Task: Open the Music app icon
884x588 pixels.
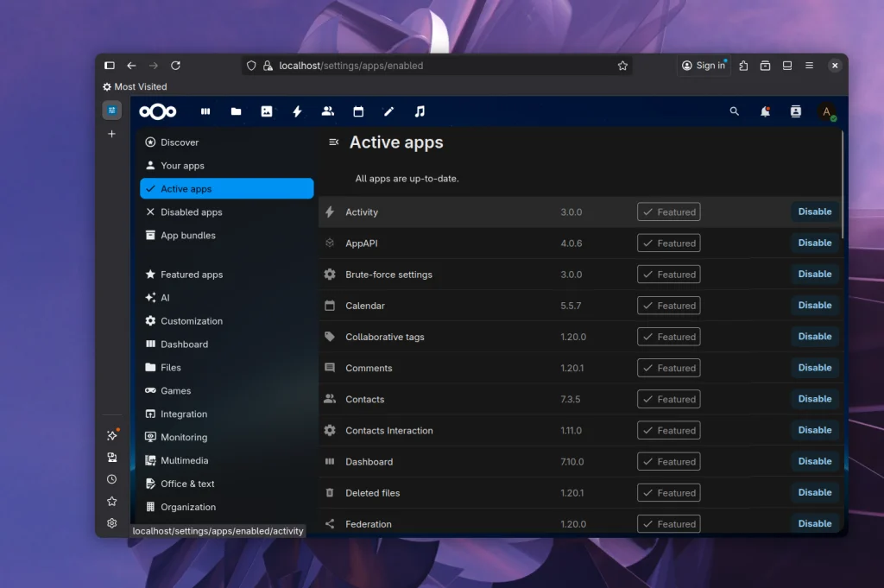Action: point(420,111)
